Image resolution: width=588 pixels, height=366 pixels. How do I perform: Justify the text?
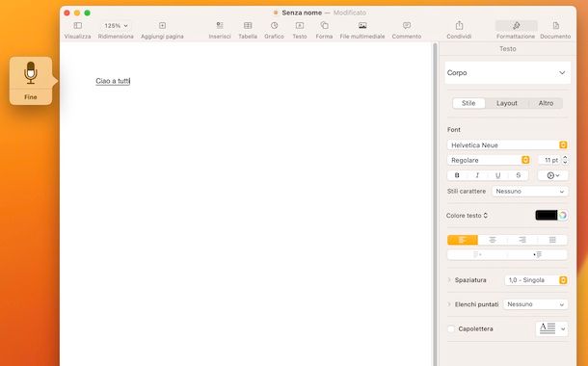coord(552,240)
